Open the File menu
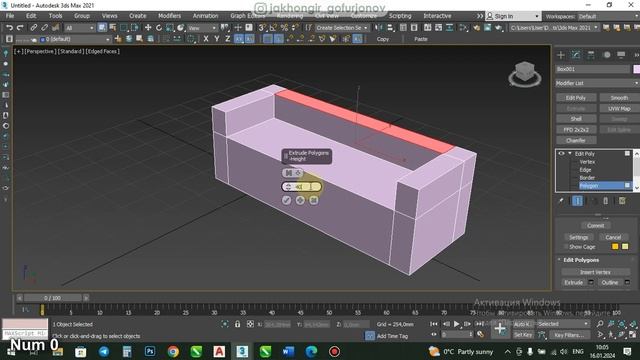The width and height of the screenshot is (640, 360). tap(10, 16)
